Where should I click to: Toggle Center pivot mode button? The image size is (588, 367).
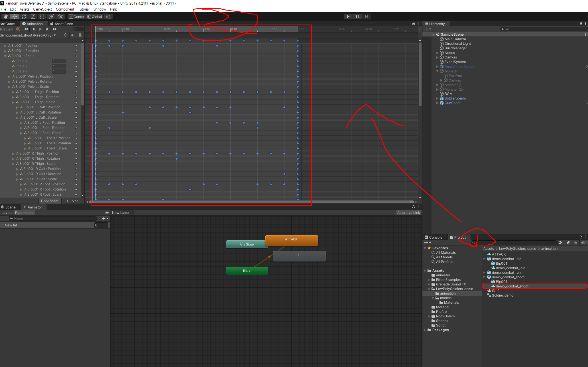[77, 17]
